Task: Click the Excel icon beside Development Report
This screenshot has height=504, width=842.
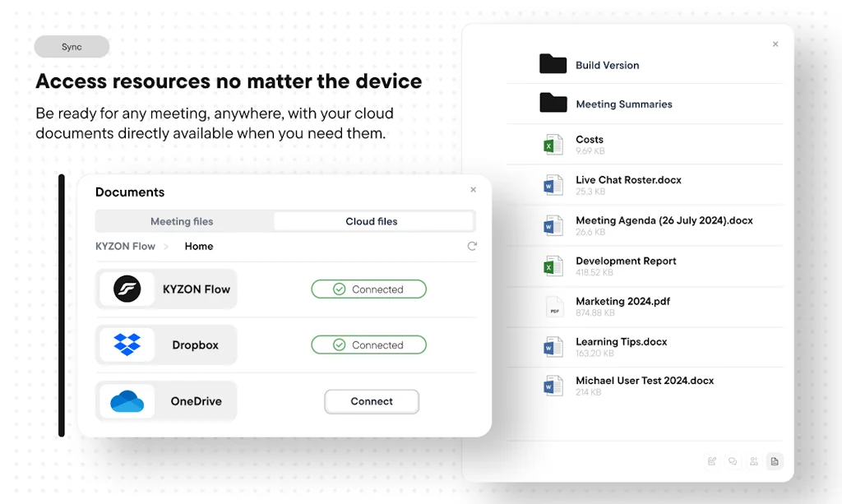Action: pos(553,265)
